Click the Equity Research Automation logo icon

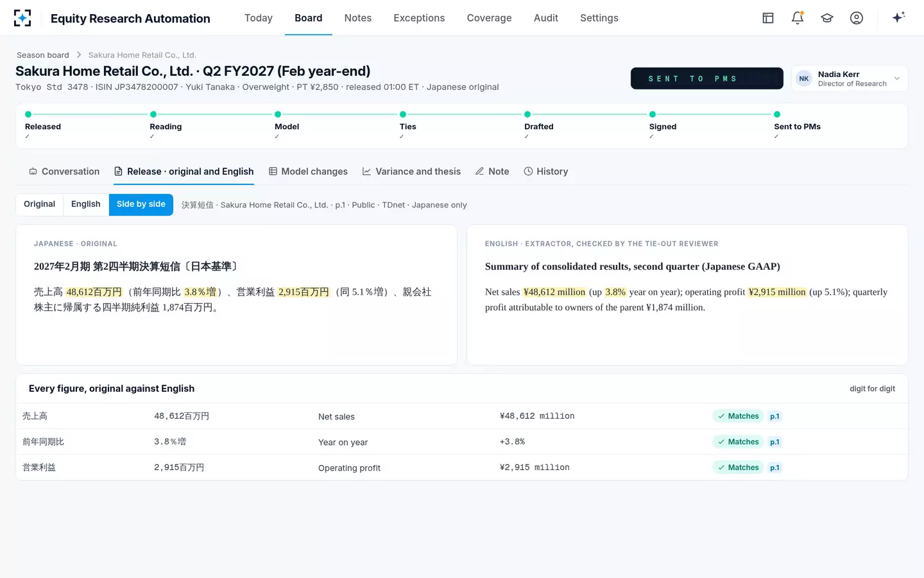point(22,18)
